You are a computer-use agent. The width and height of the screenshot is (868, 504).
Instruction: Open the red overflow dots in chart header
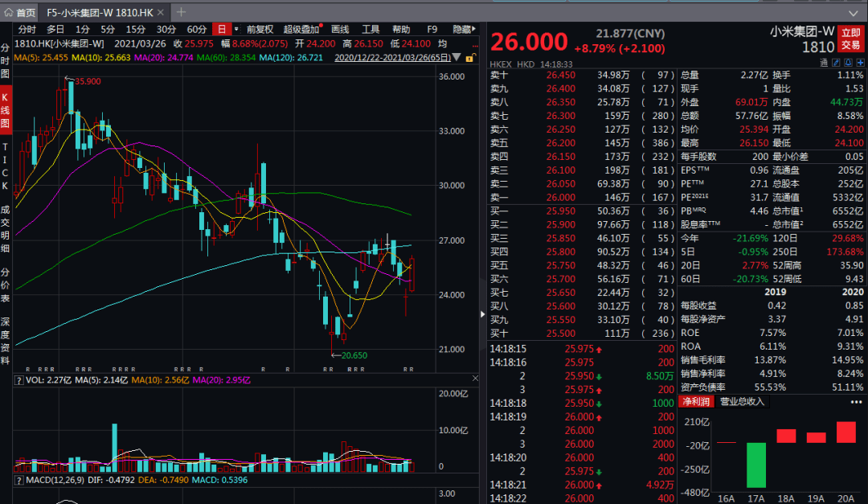[475, 45]
